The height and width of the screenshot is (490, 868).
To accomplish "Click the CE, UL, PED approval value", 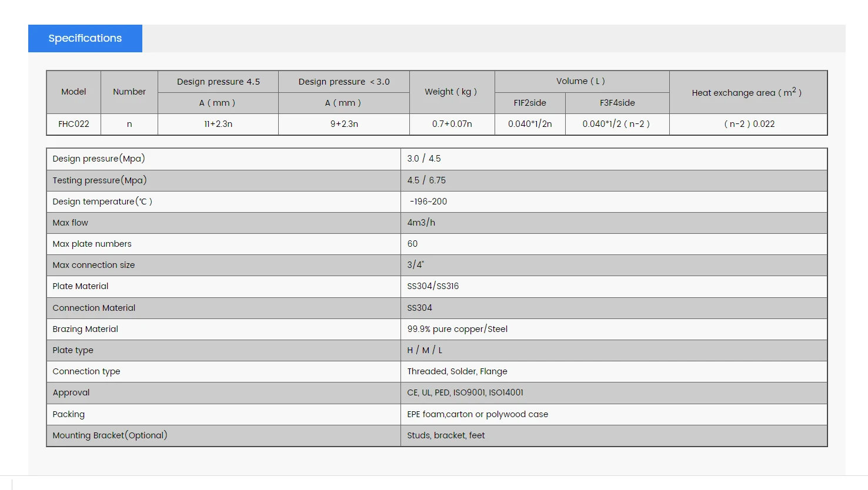I will 465,392.
